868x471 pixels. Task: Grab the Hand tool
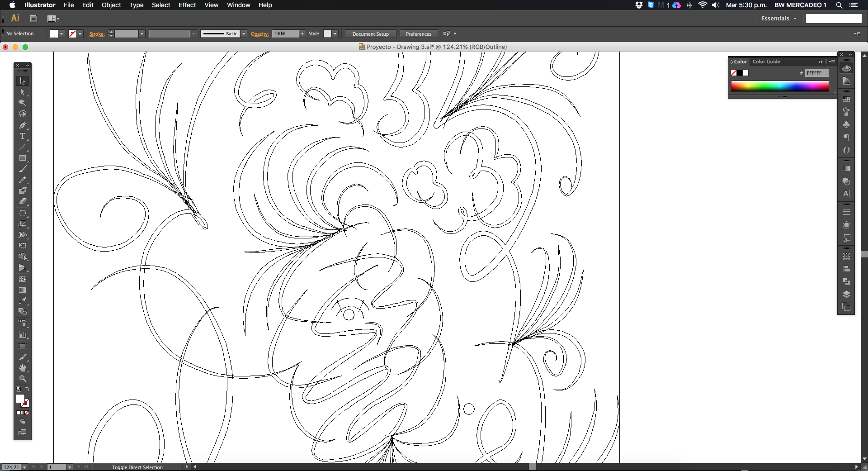[22, 368]
